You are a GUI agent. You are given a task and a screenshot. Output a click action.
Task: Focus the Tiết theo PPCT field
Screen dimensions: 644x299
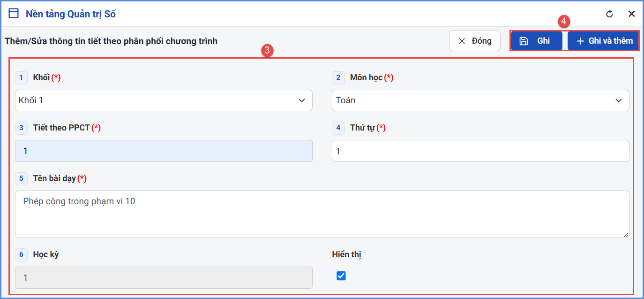coord(164,151)
